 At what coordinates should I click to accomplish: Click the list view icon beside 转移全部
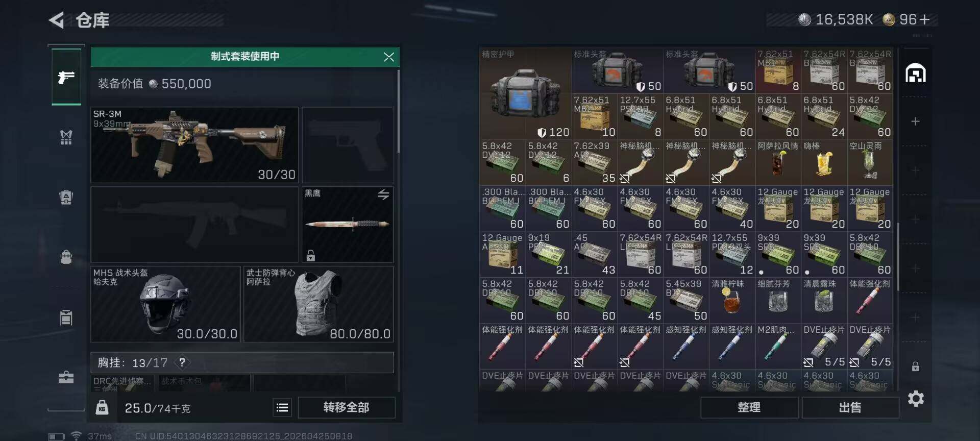coord(282,407)
